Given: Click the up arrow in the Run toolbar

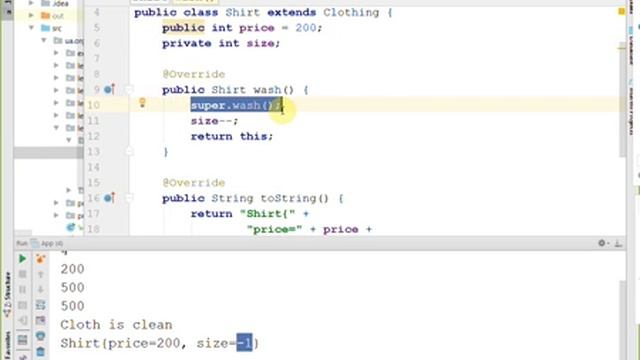Looking at the screenshot, I should point(40,274).
